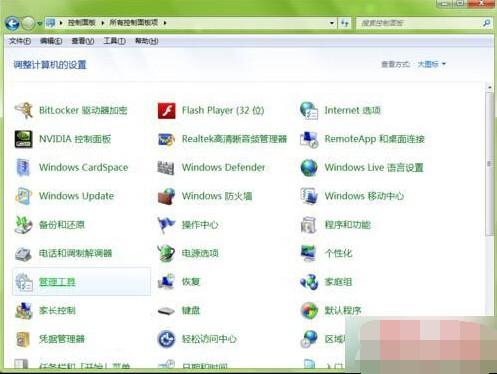Open the 管理工具 gear icon

24,282
